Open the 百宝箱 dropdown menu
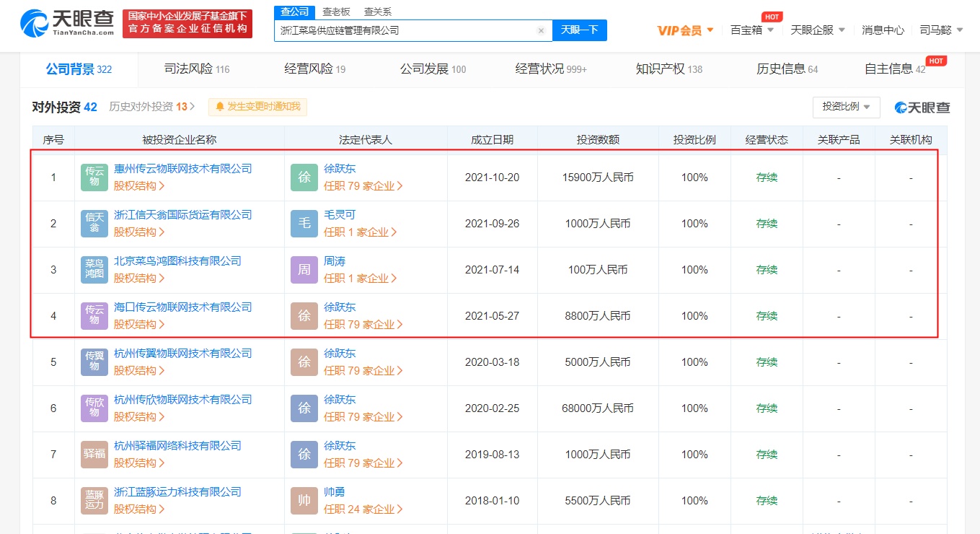The height and width of the screenshot is (534, 980). coord(752,30)
